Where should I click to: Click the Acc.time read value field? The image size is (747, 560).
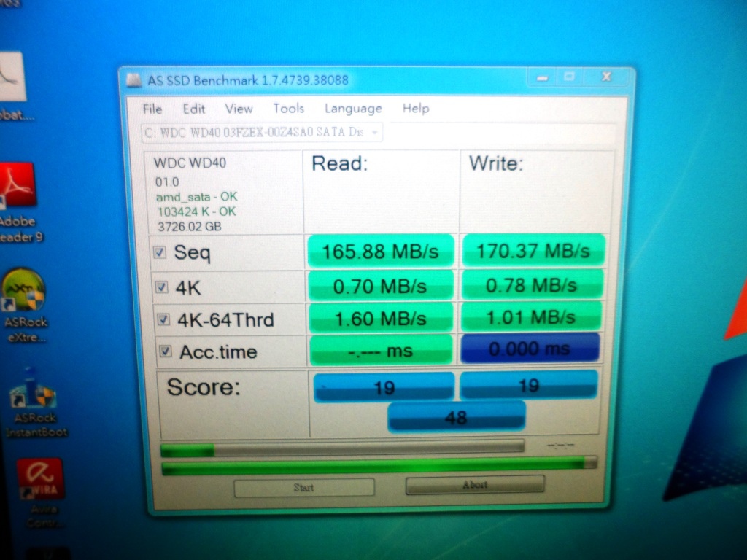pos(381,351)
